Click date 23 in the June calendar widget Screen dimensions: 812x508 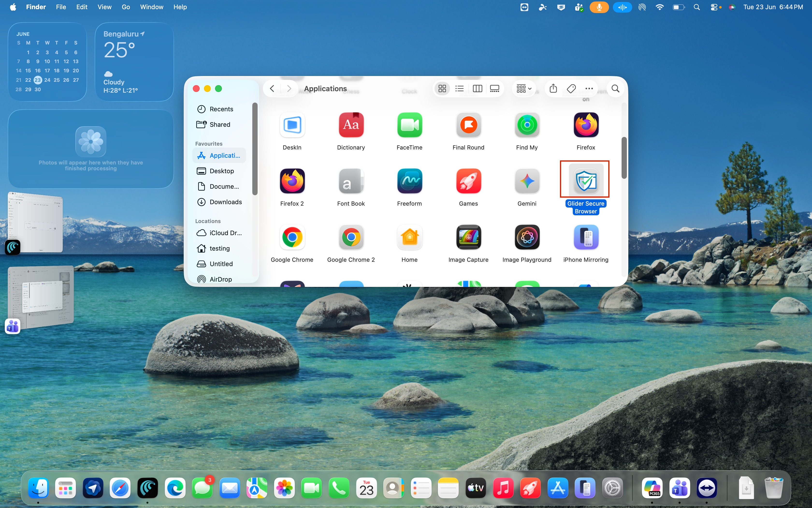[x=38, y=80]
